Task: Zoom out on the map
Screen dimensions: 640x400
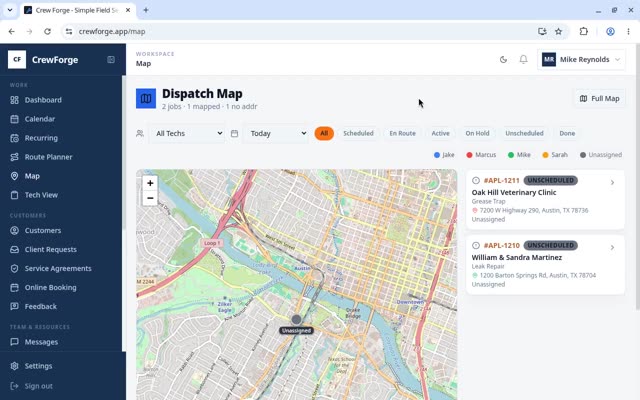Action: [150, 198]
